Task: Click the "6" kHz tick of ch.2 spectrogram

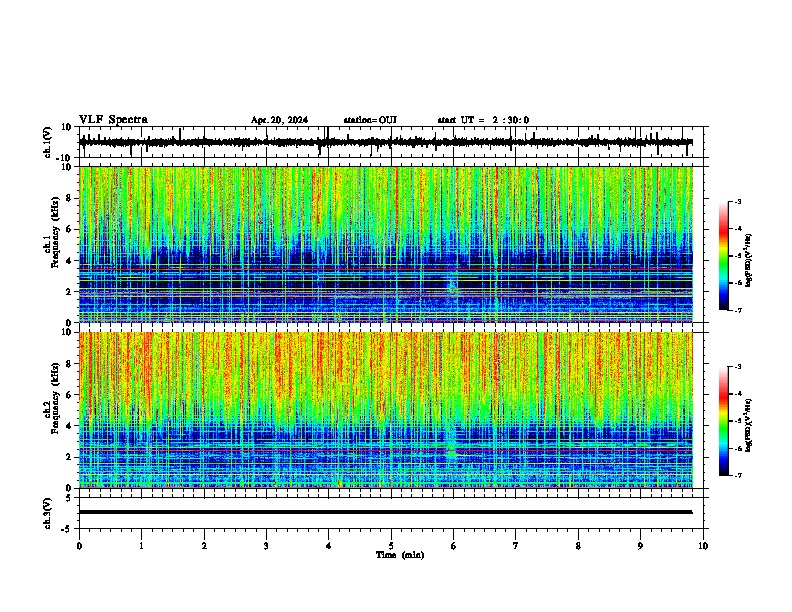Action: (x=69, y=395)
